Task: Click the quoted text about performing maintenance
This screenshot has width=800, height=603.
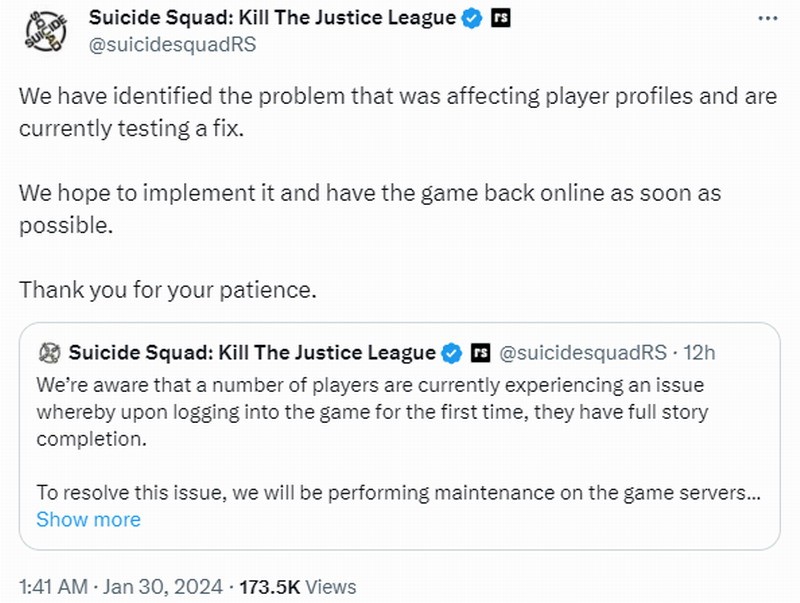Action: pos(398,492)
